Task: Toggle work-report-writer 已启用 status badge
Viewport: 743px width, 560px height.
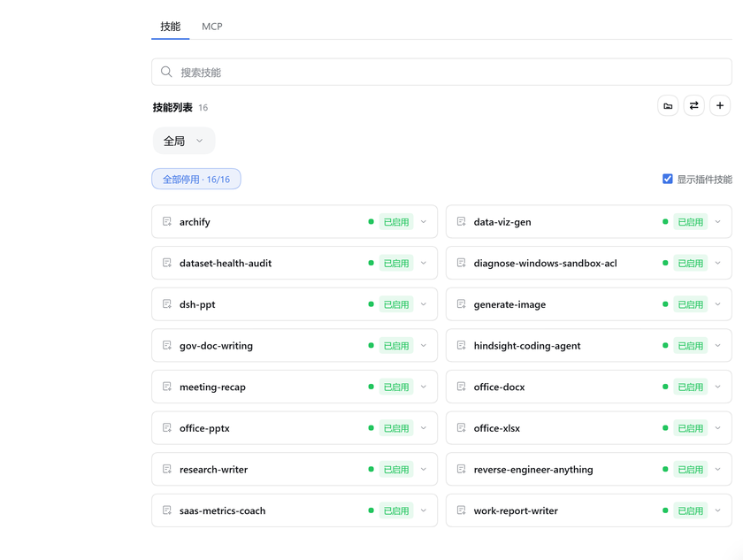Action: [691, 510]
